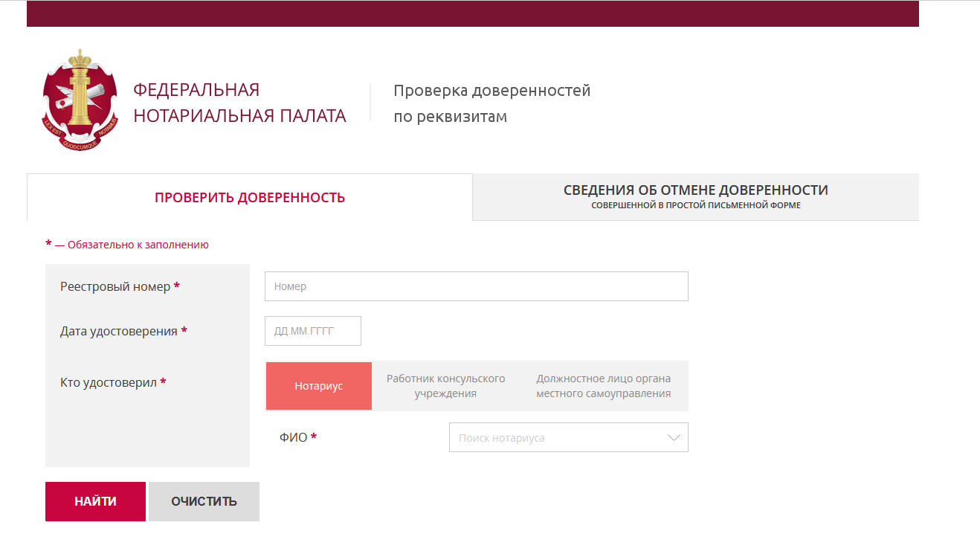Click the Проверка доверенностей по реквизитам heading
This screenshot has height=557, width=980.
(491, 103)
